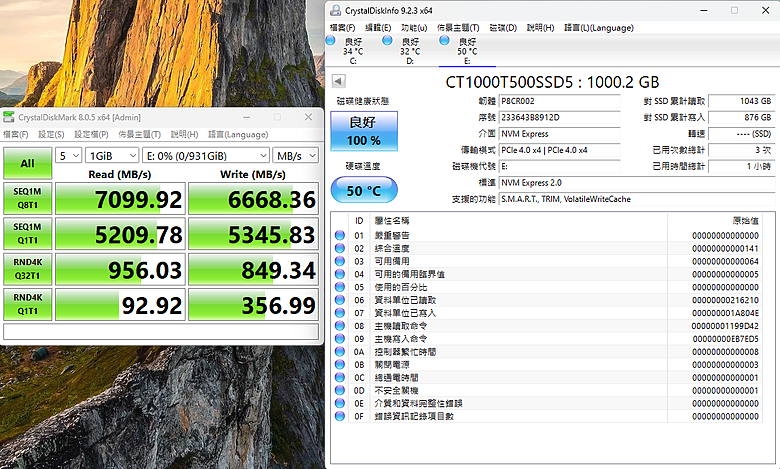The width and height of the screenshot is (780, 469).
Task: Start SEQ1M Q8T1 benchmark test
Action: [27, 198]
